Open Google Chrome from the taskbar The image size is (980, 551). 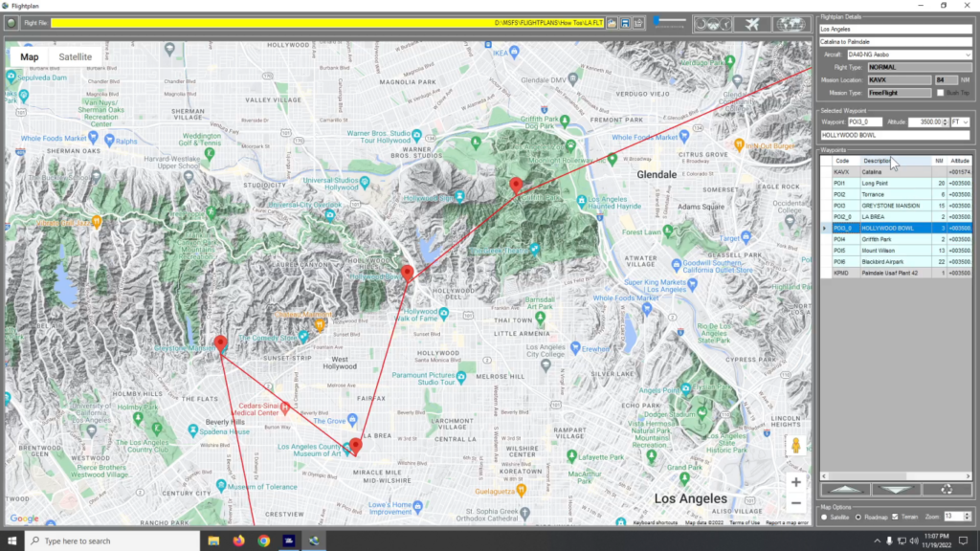(266, 540)
